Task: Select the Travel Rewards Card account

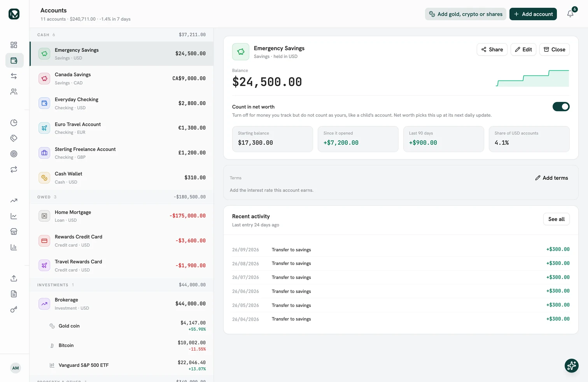Action: [122, 266]
